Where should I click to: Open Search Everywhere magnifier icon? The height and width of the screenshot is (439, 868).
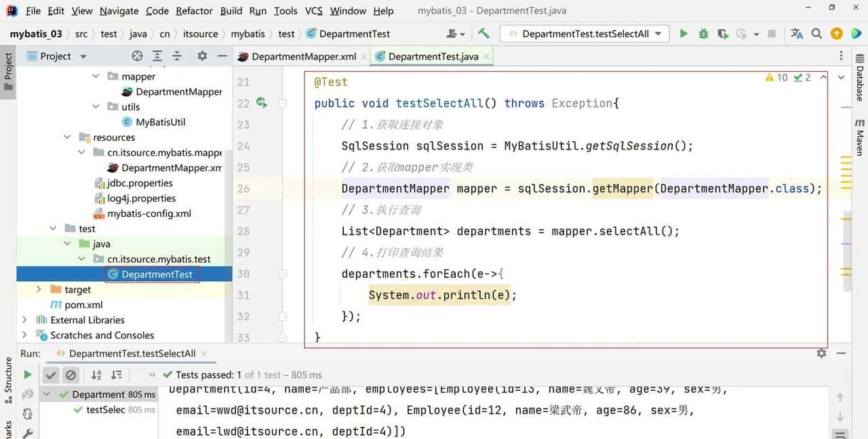(817, 34)
